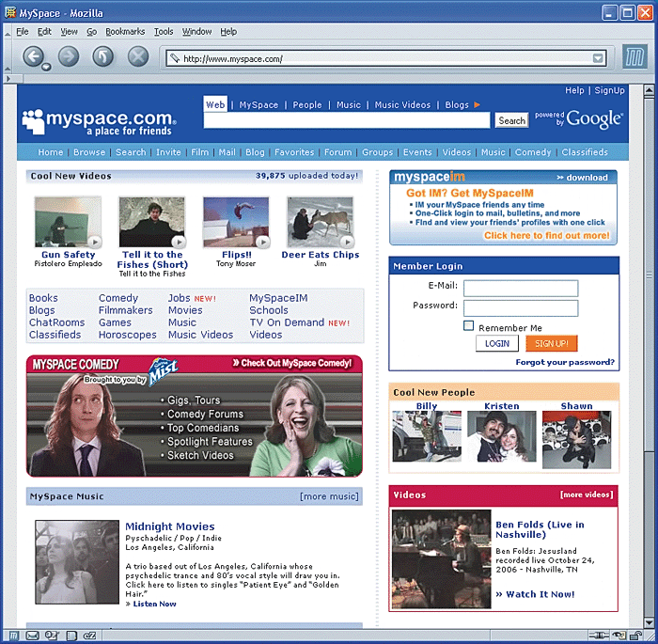This screenshot has height=644, width=658.
Task: Click the LOGIN button
Action: [x=497, y=343]
